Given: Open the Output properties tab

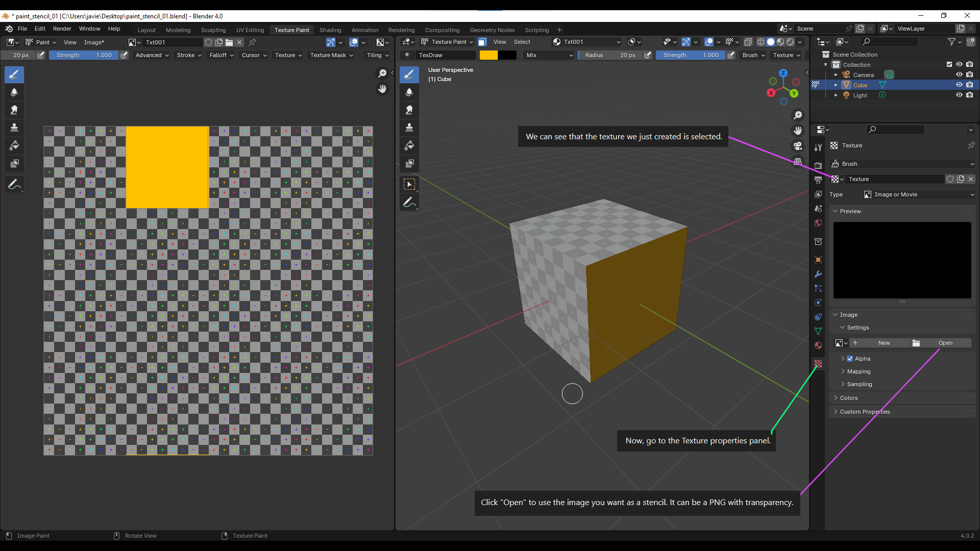Looking at the screenshot, I should pos(818,180).
